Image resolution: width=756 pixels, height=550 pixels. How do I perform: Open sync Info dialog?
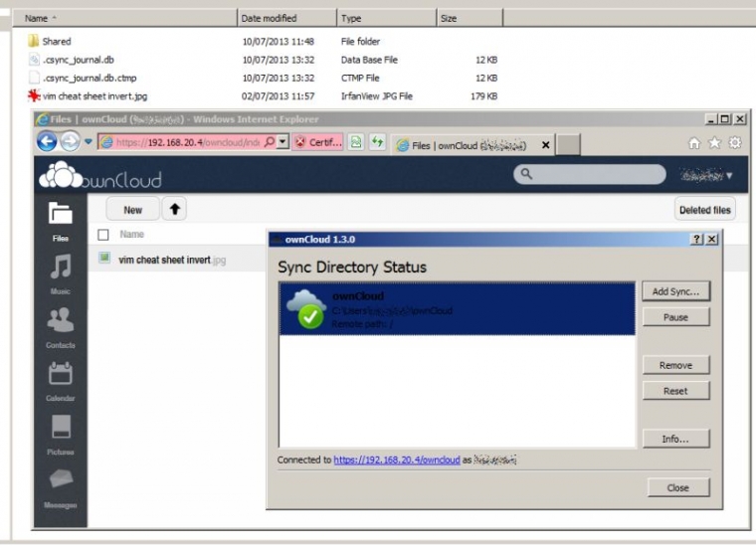676,439
